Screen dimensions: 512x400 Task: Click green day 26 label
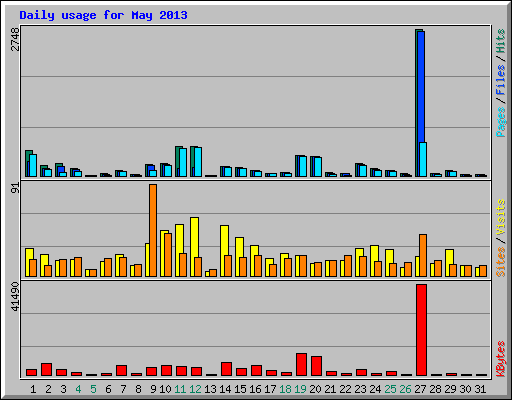405,389
